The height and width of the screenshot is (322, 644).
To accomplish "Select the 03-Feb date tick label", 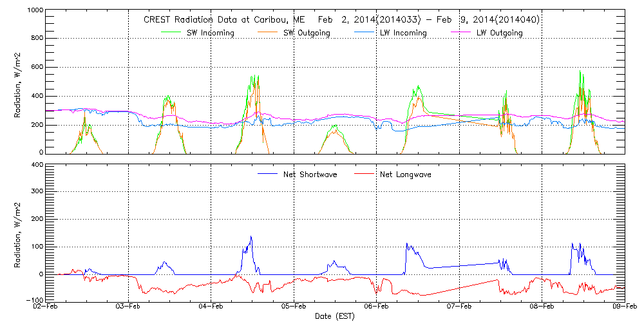I will click(128, 307).
